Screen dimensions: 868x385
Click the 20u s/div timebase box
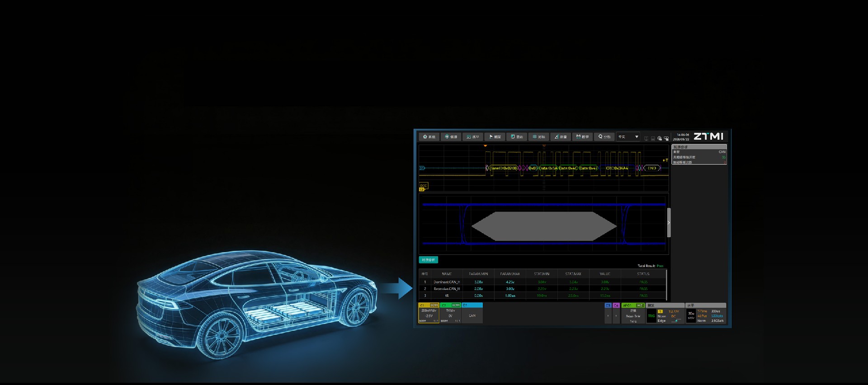coord(691,316)
